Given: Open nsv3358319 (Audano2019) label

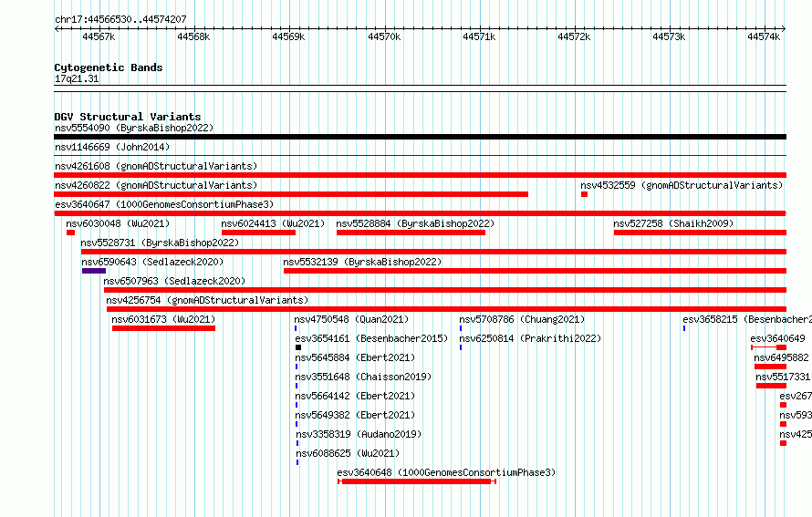Looking at the screenshot, I should pyautogui.click(x=359, y=434).
